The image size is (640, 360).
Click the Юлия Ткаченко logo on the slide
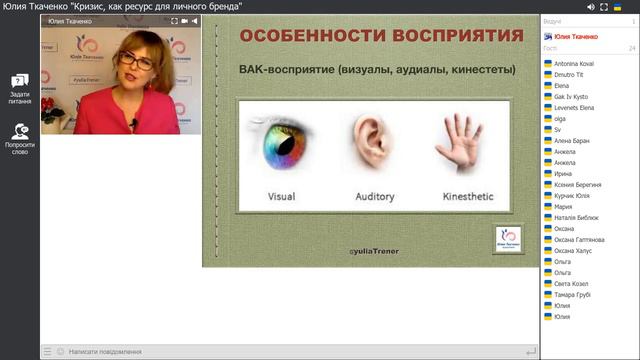pyautogui.click(x=508, y=239)
